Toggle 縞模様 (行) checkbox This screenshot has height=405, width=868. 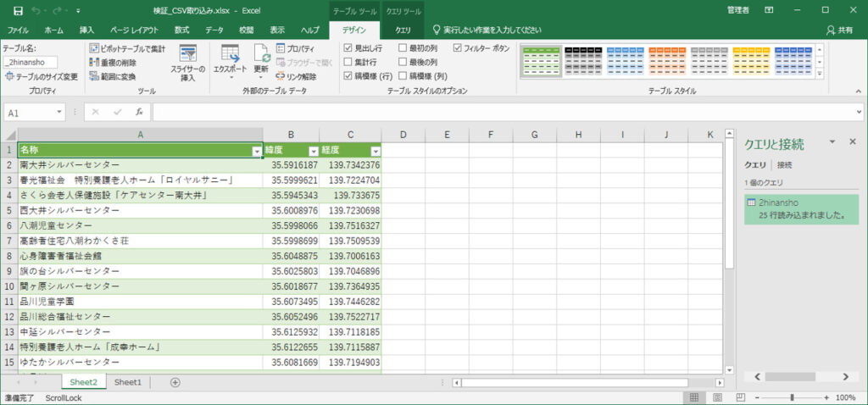(348, 75)
